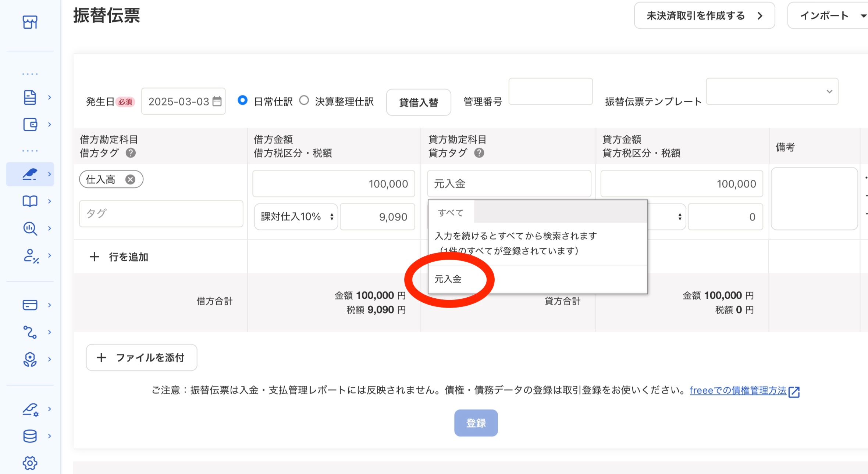Choose 元入金 from the suggestion list

point(448,279)
